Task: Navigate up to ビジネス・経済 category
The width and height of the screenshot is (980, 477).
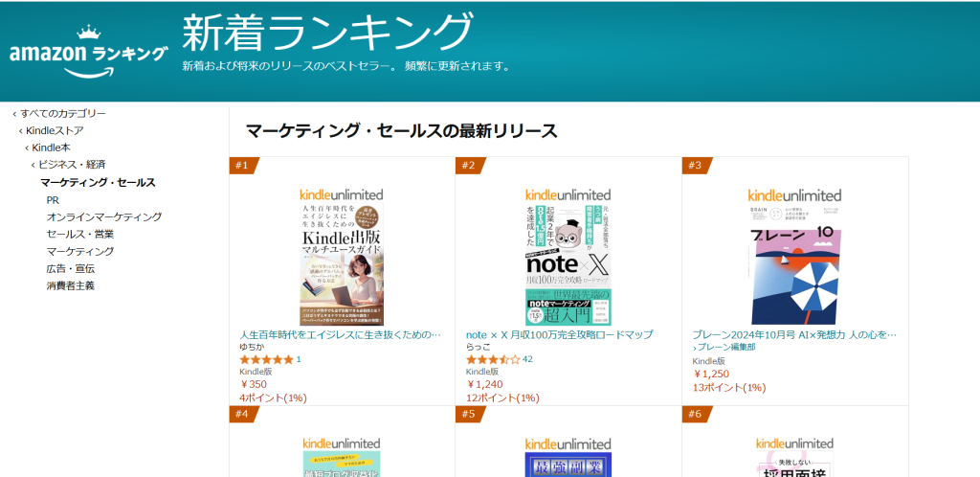Action: coord(72,165)
